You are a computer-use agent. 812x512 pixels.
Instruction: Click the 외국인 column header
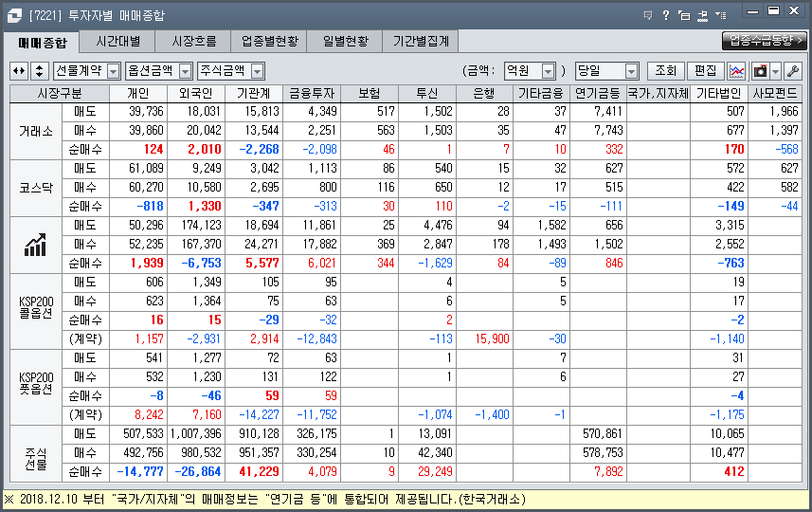coord(196,94)
